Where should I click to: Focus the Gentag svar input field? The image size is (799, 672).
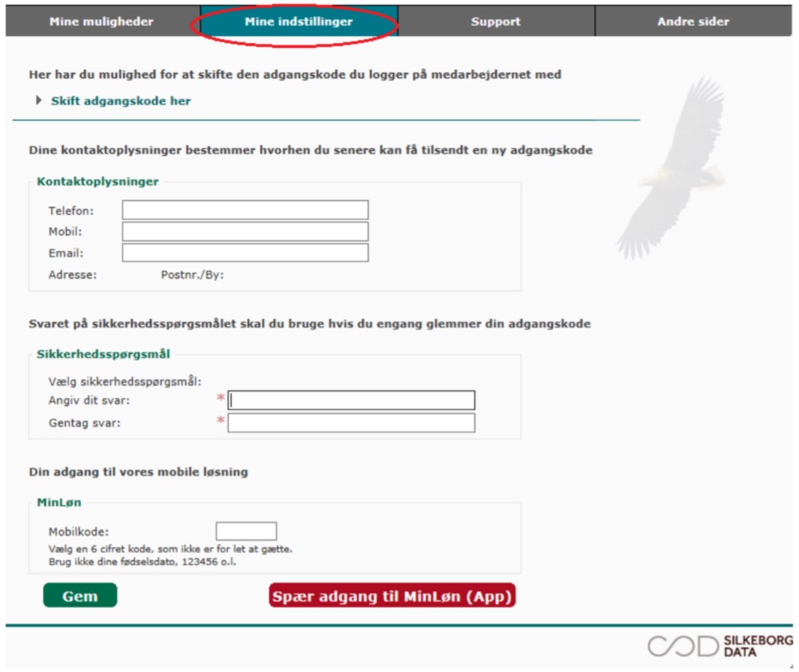(351, 423)
